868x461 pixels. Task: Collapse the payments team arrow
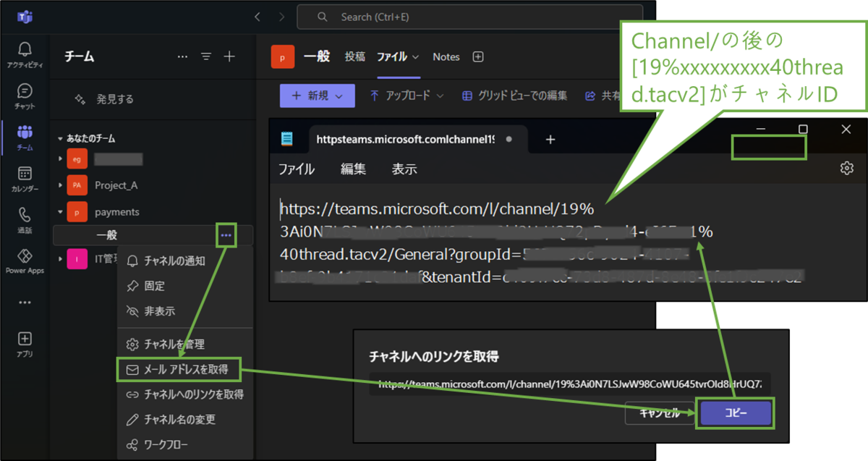[x=61, y=212]
